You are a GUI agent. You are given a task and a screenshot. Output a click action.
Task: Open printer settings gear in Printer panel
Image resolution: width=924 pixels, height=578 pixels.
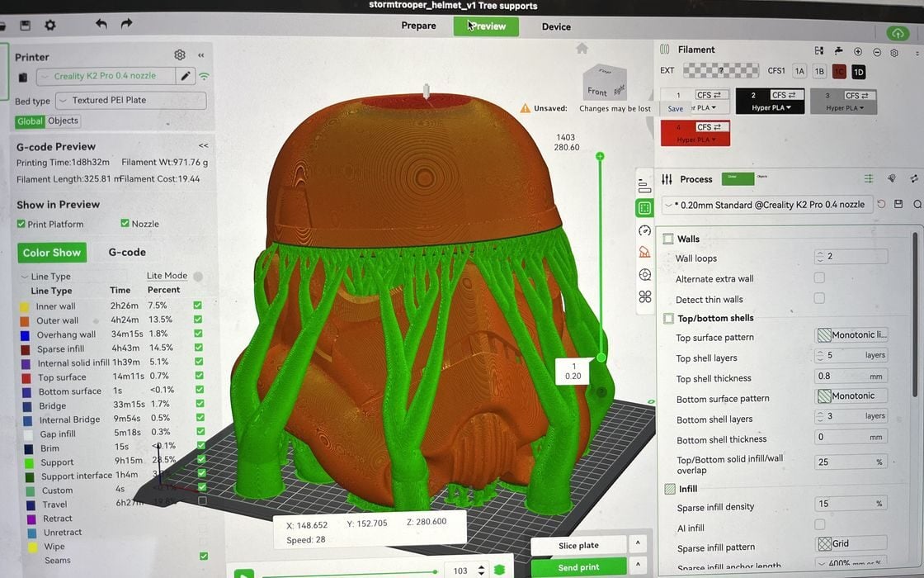coord(180,54)
